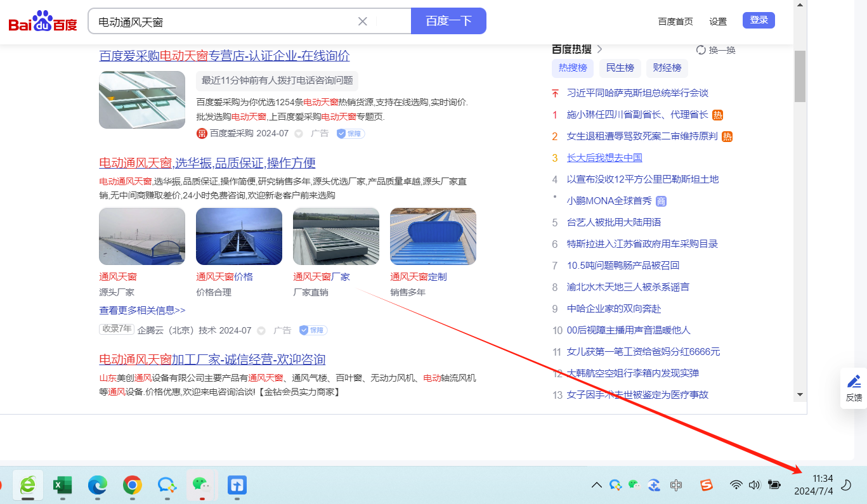Open the ad dropdown next to 企腾云 2024-07
Screen dimensions: 867x504
261,331
